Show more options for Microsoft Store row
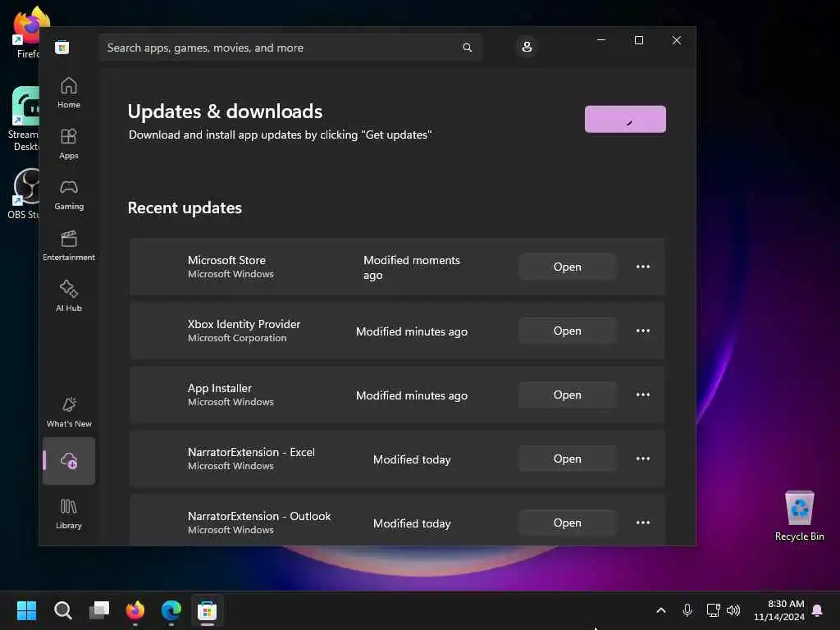 pos(643,267)
